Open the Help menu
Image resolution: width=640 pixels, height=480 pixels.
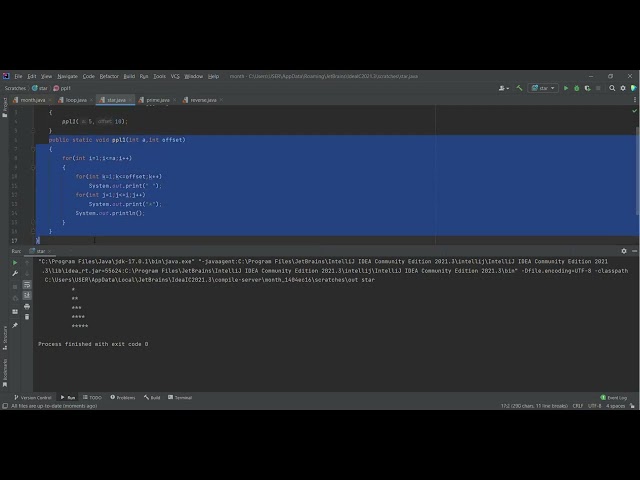213,76
